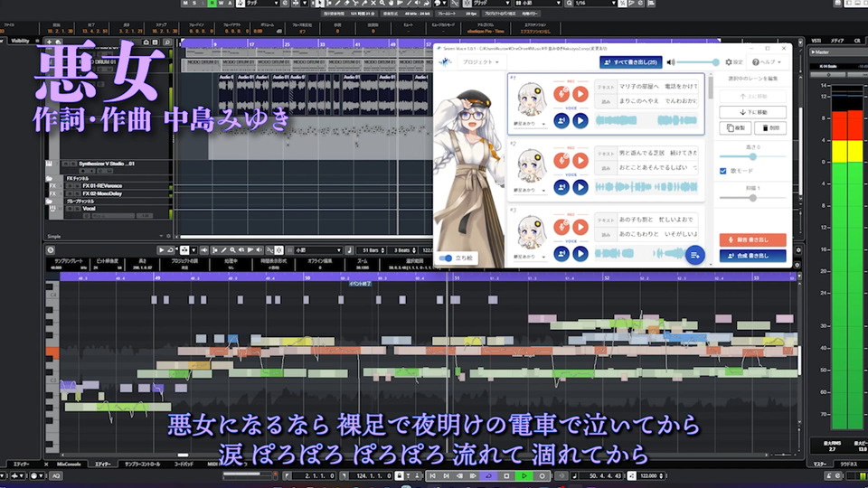Screen dimensions: 868x488
Task: Adjust the 抑揚 intonation slider
Action: tap(752, 198)
